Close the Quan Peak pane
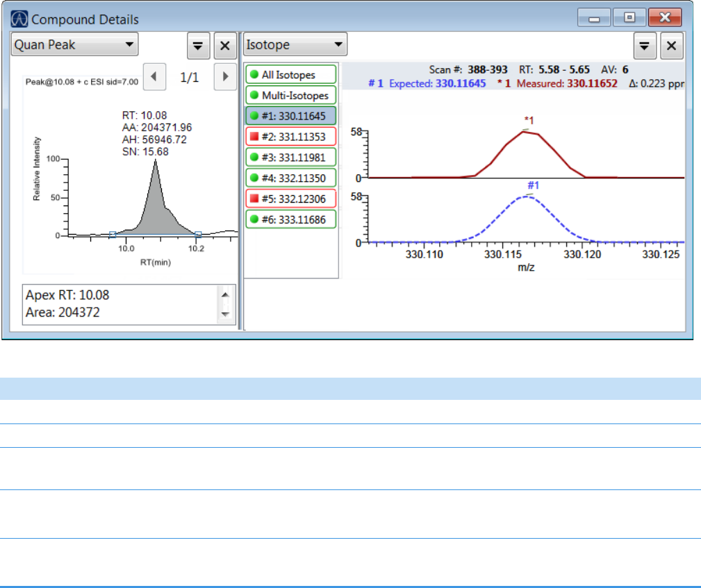This screenshot has width=701, height=588. click(x=224, y=46)
